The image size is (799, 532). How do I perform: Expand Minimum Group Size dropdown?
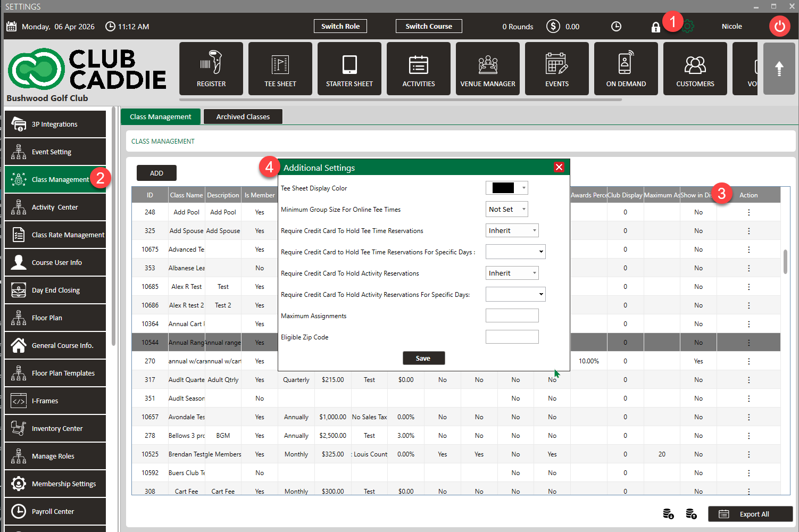tap(506, 209)
